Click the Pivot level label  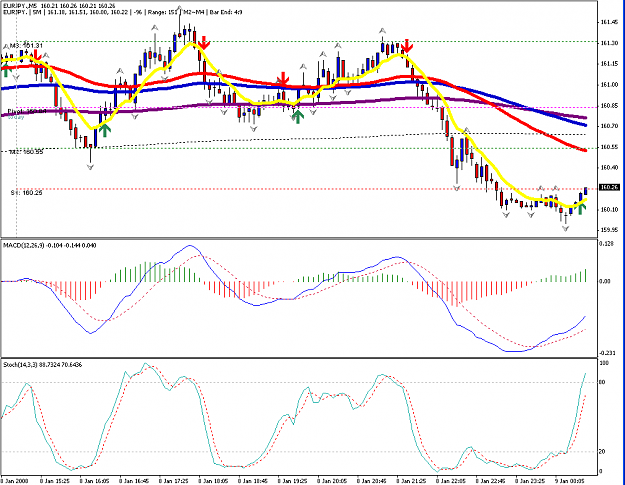pyautogui.click(x=26, y=111)
